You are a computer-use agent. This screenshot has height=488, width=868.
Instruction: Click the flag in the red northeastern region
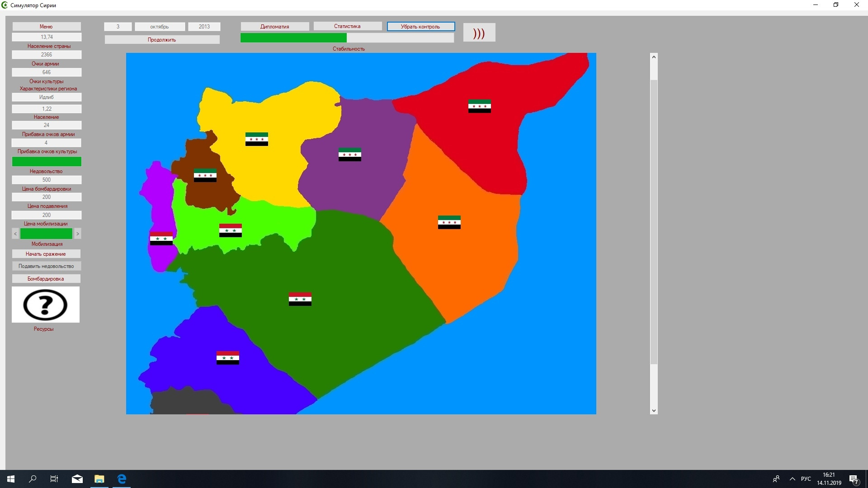coord(480,106)
